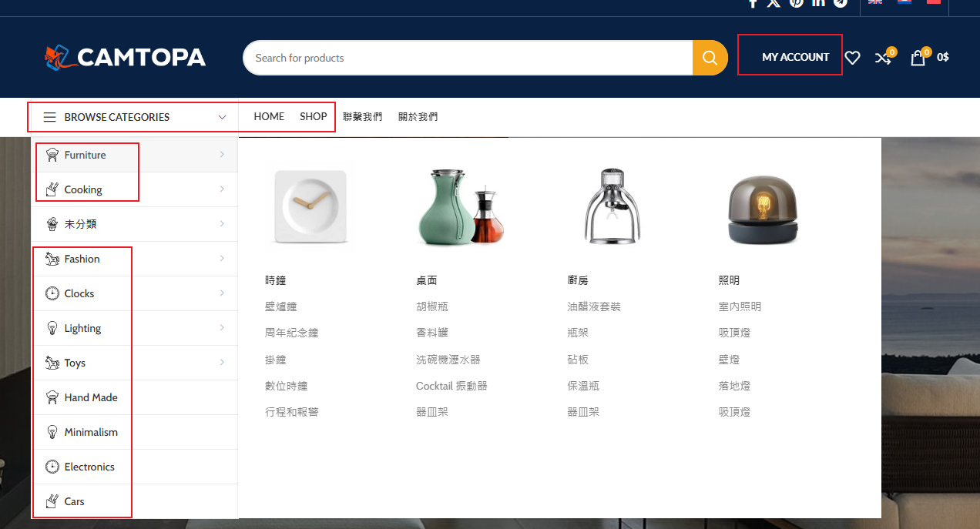Select the 油醋液套裝 link
980x529 pixels.
pos(594,306)
